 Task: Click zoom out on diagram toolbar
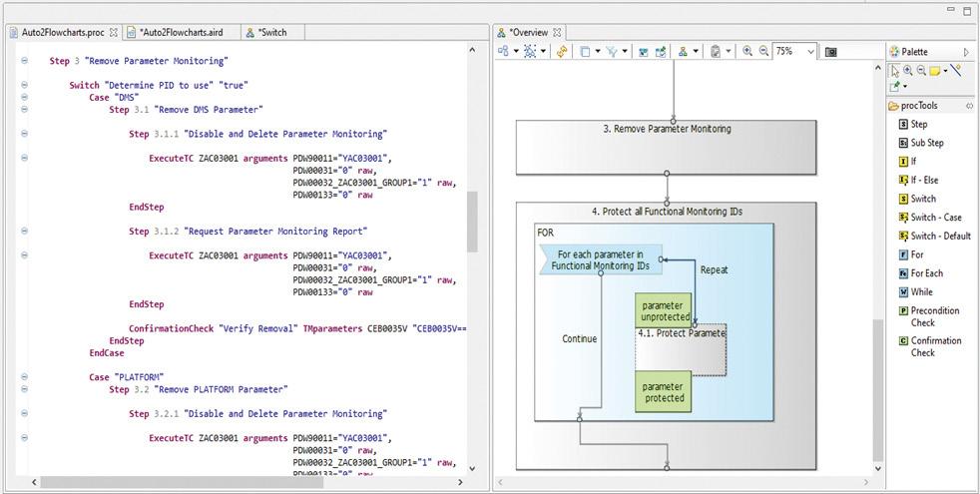[x=763, y=52]
